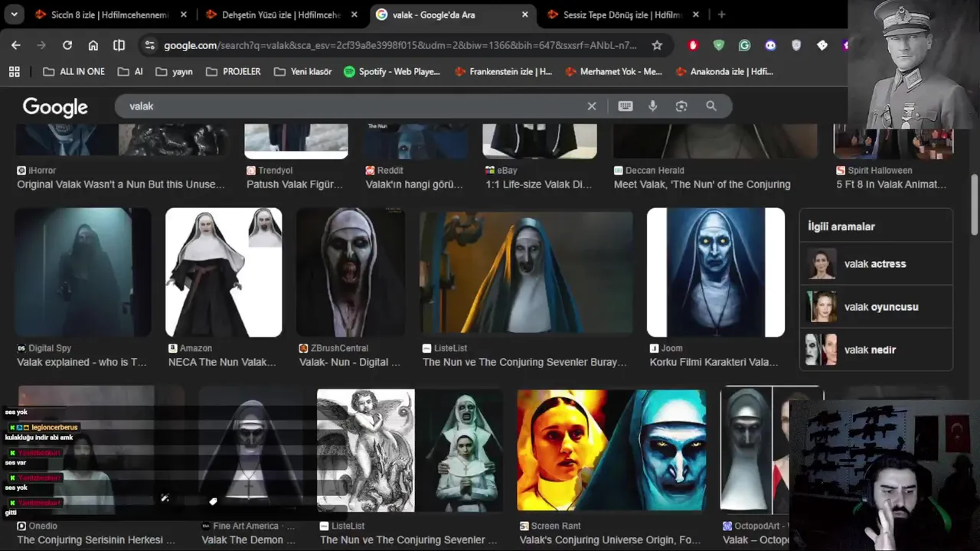Open ListeList Nun image above Buray caption

526,272
